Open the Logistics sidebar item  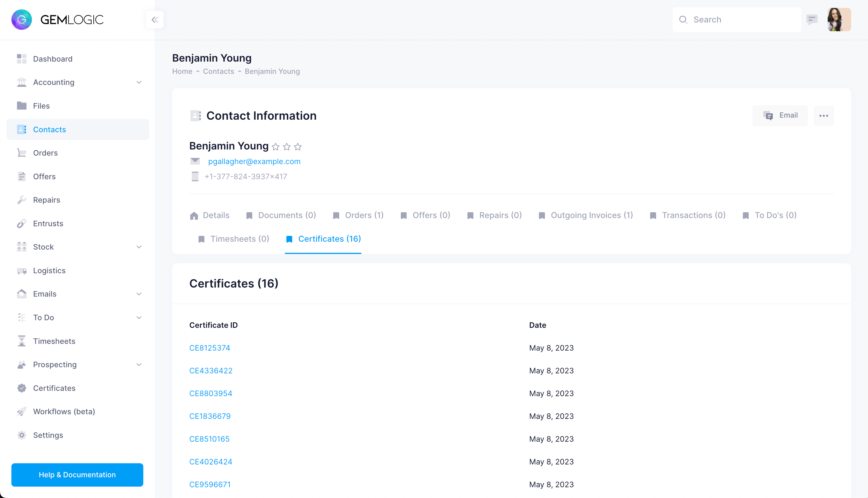pyautogui.click(x=78, y=271)
